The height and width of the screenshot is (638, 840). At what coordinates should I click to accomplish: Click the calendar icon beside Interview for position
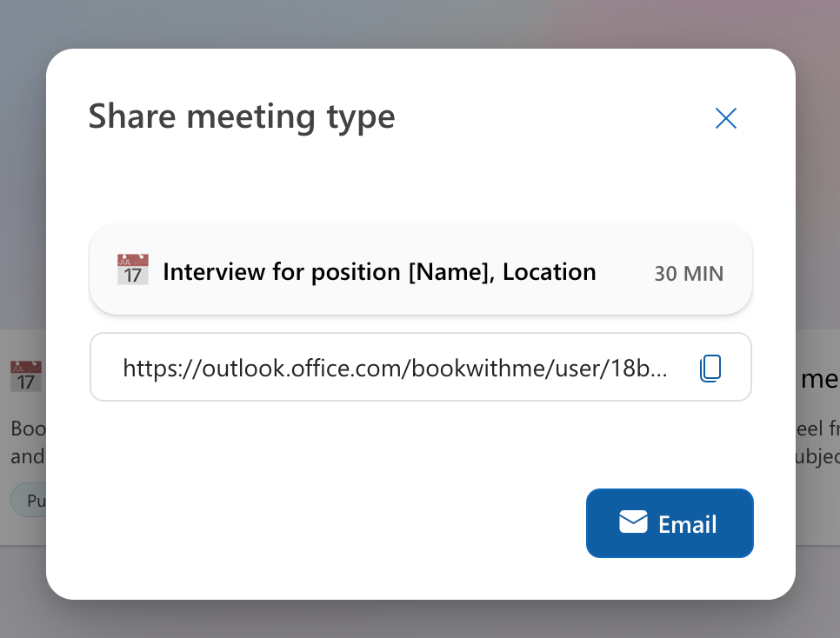133,269
